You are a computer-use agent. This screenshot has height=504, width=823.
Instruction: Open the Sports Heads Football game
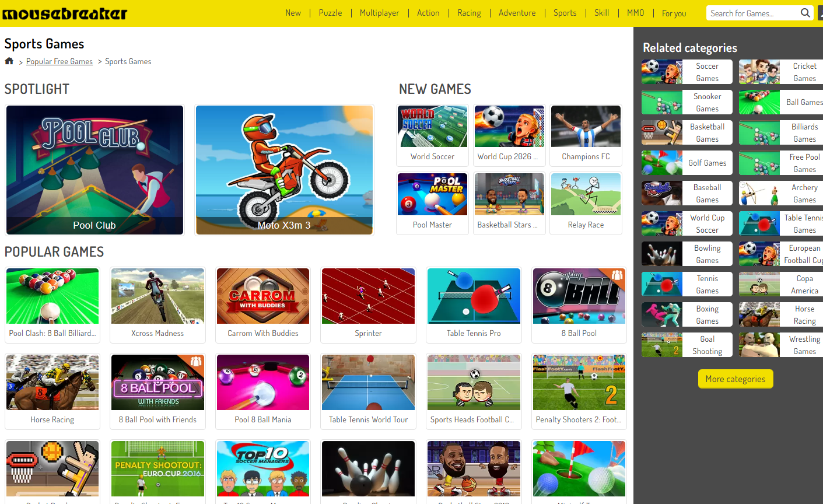pos(474,391)
